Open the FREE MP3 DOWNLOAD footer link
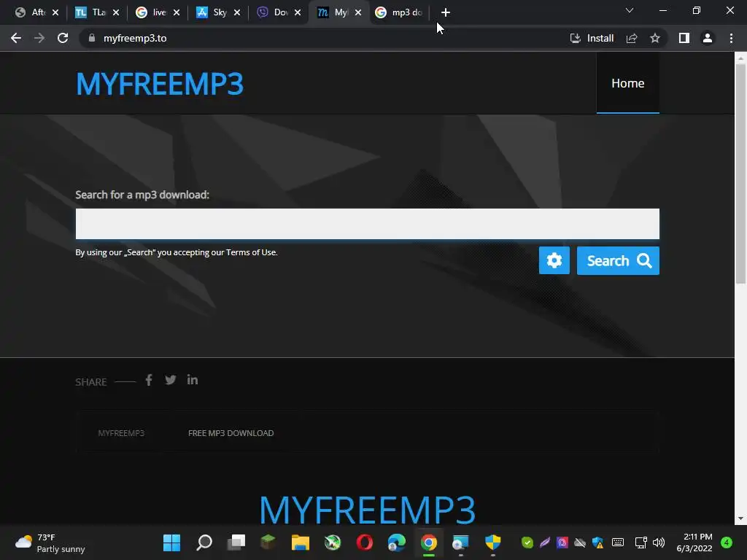This screenshot has width=747, height=560. [x=231, y=433]
